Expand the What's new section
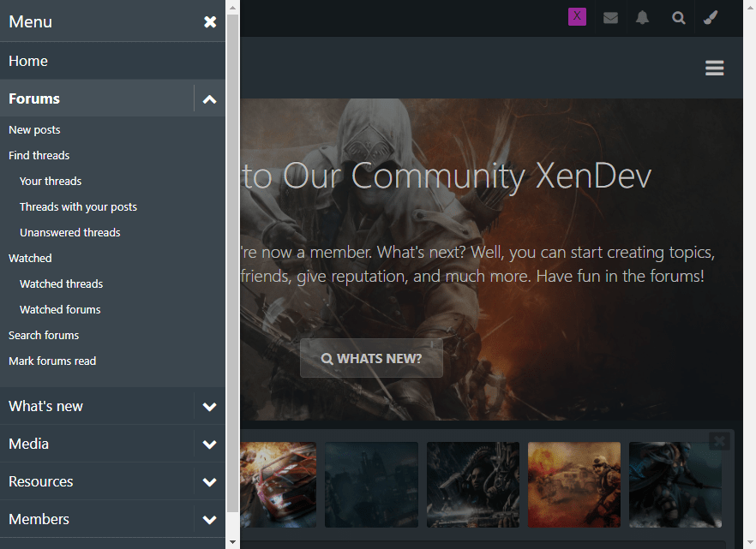This screenshot has width=756, height=549. click(x=210, y=407)
